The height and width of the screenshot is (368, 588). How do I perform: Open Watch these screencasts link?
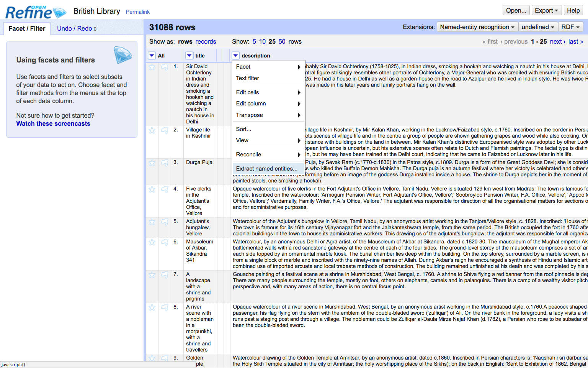click(x=53, y=123)
